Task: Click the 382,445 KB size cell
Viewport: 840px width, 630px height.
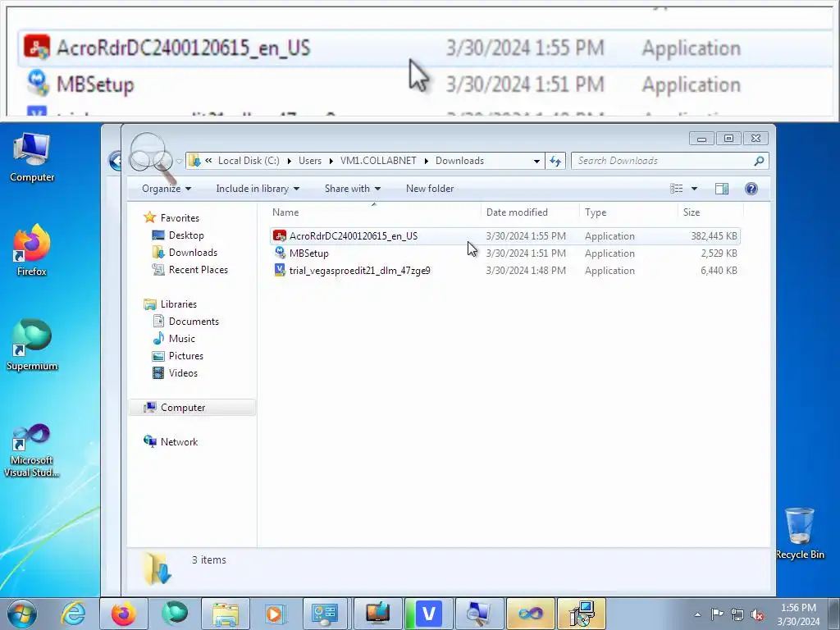Action: pos(714,236)
